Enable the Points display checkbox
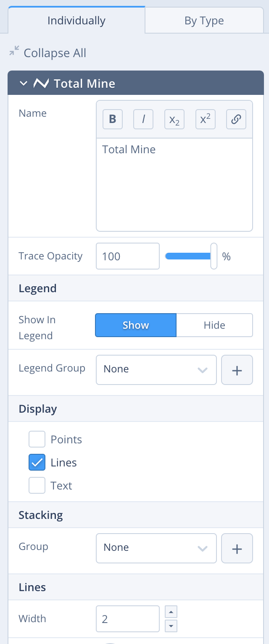Viewport: 269px width, 644px height. [x=37, y=440]
